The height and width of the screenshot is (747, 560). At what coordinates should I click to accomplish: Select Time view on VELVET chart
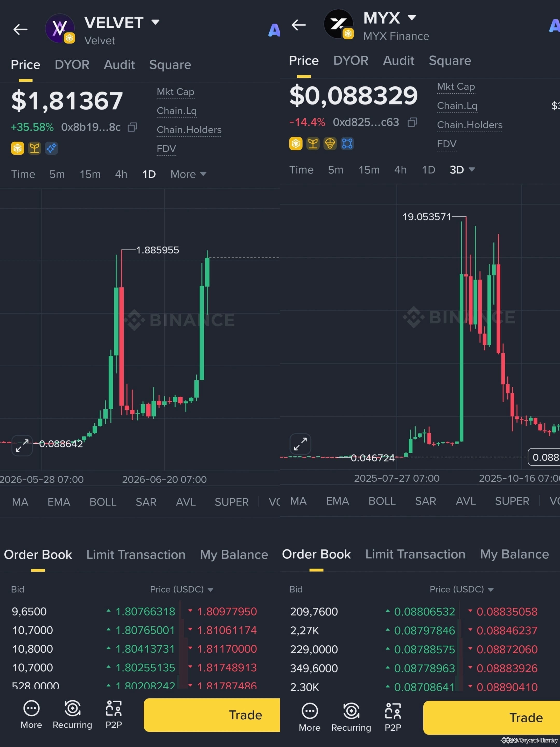(x=23, y=174)
